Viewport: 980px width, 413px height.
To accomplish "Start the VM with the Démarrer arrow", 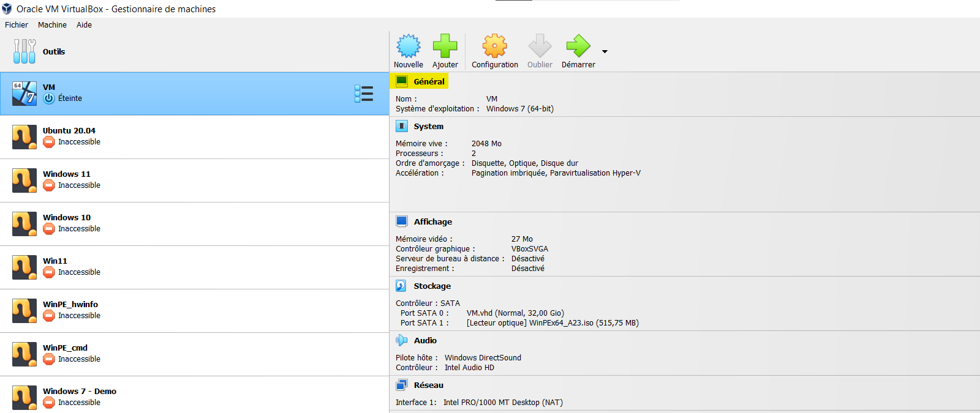I will point(578,47).
